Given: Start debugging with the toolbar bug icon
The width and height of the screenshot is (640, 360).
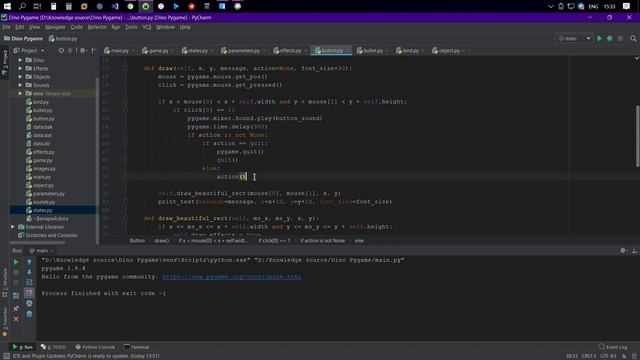Looking at the screenshot, I should point(610,38).
